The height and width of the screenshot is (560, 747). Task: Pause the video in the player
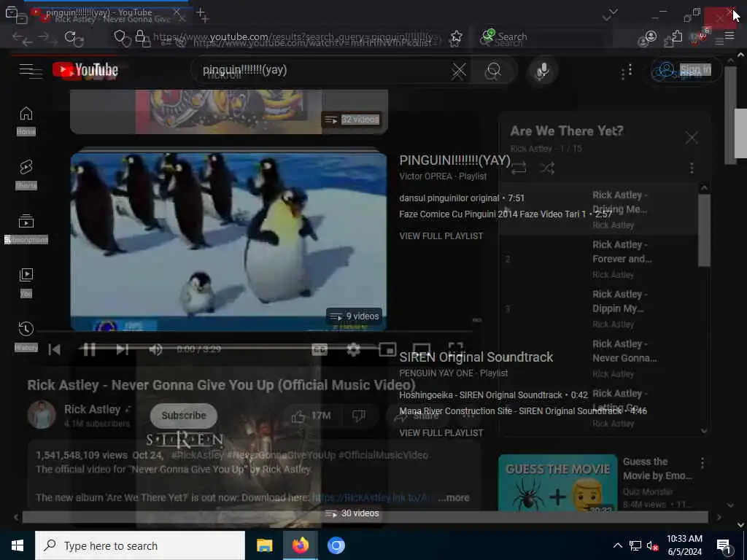(89, 349)
